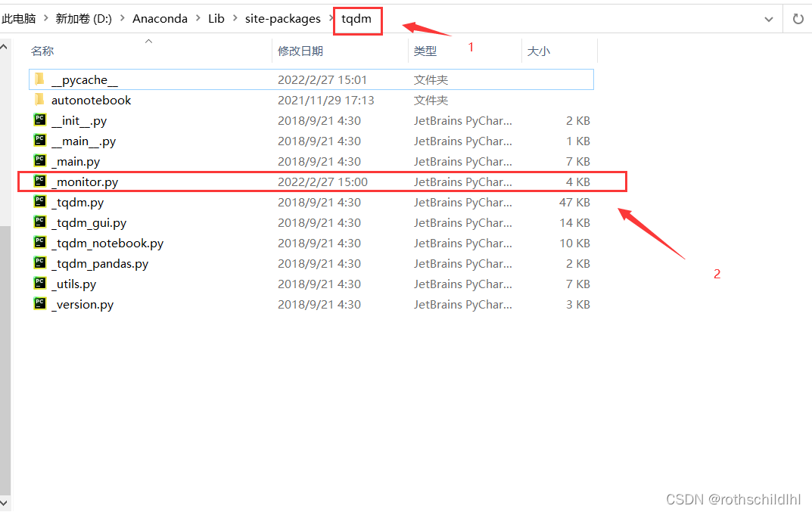Sort files by the 修改日期 column header

[x=300, y=51]
